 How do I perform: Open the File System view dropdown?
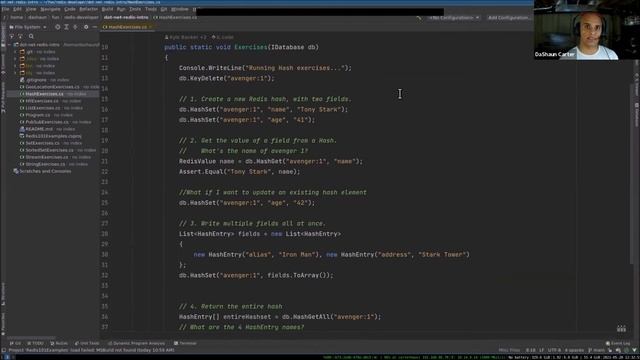28,27
